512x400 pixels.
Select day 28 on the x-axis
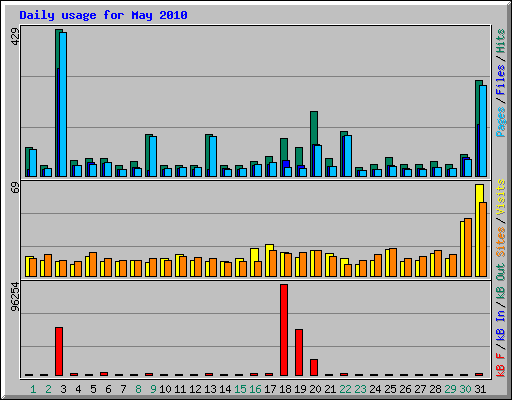435,389
